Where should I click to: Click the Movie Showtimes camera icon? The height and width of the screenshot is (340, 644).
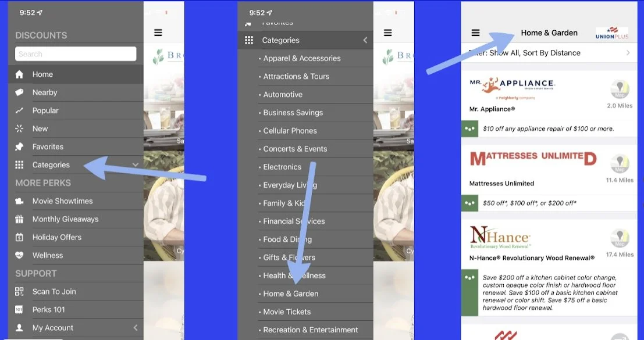coord(19,201)
